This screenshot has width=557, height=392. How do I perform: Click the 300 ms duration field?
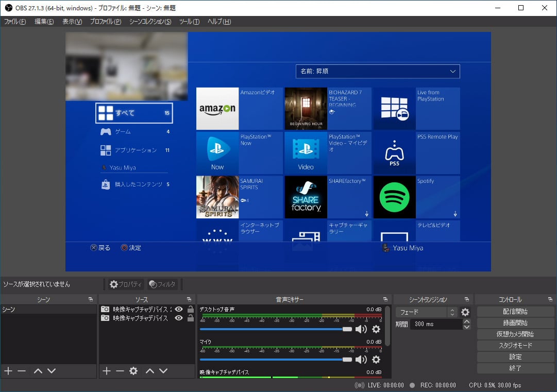[x=436, y=324]
